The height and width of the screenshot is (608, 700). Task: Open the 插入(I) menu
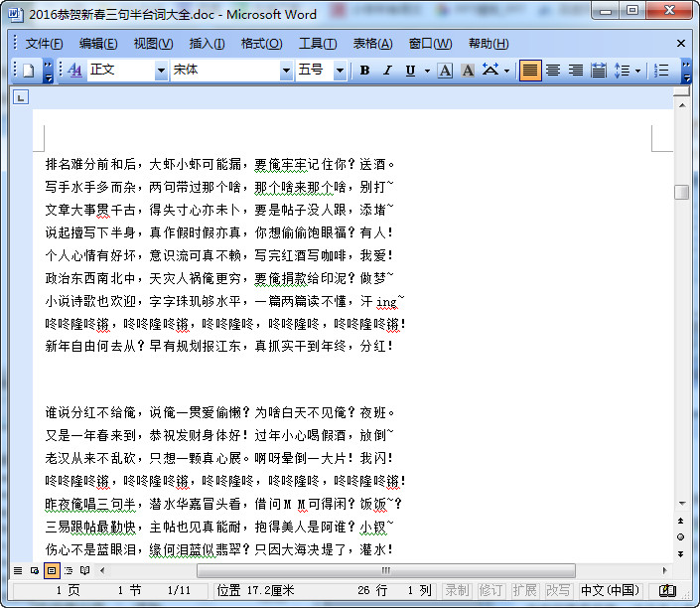(207, 44)
